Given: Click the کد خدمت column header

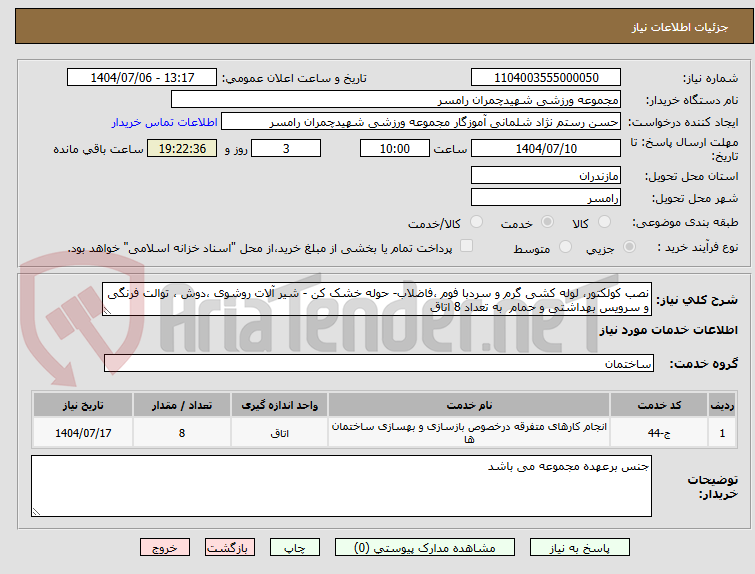Looking at the screenshot, I should tap(659, 405).
